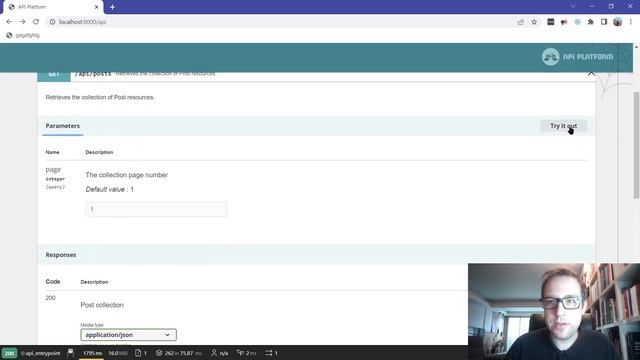Click 'Retrieves the collection of Post resources' text
The width and height of the screenshot is (640, 360).
pyautogui.click(x=100, y=97)
